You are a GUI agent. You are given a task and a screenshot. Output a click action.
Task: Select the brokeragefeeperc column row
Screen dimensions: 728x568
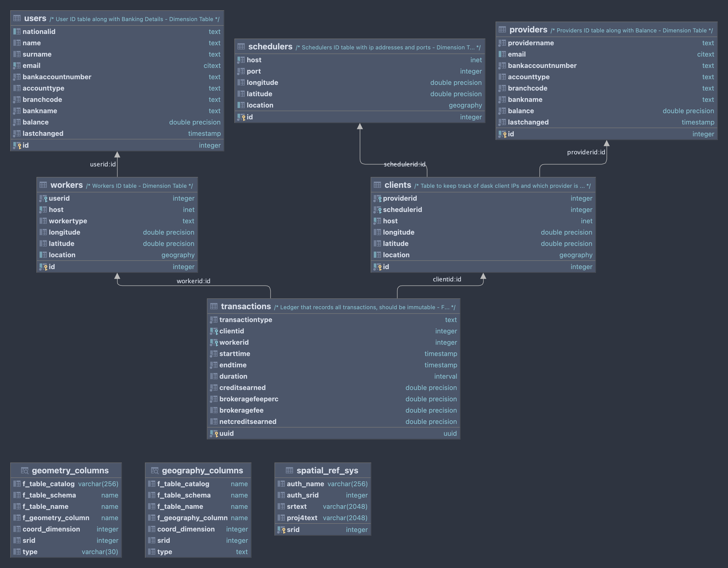coord(249,399)
